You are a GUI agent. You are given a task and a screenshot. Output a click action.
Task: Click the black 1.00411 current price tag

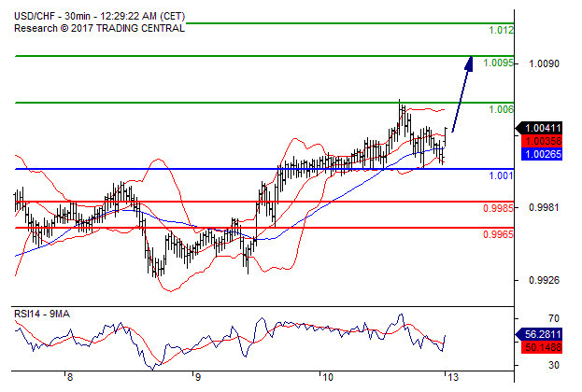coord(539,128)
